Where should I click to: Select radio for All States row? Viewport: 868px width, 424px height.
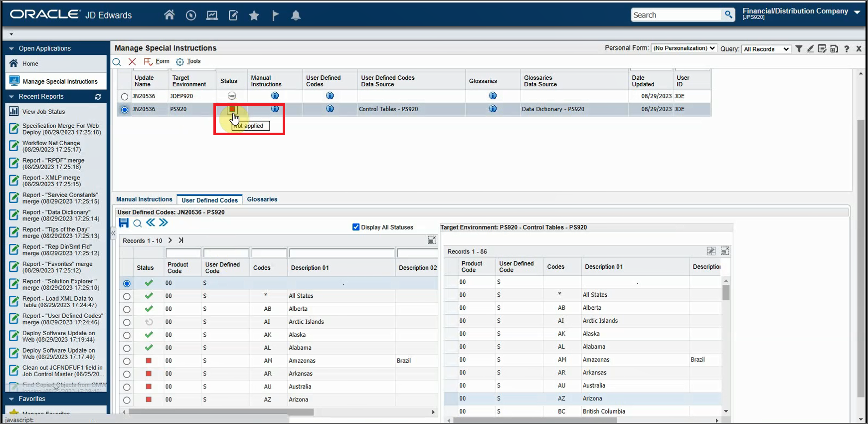(x=127, y=296)
